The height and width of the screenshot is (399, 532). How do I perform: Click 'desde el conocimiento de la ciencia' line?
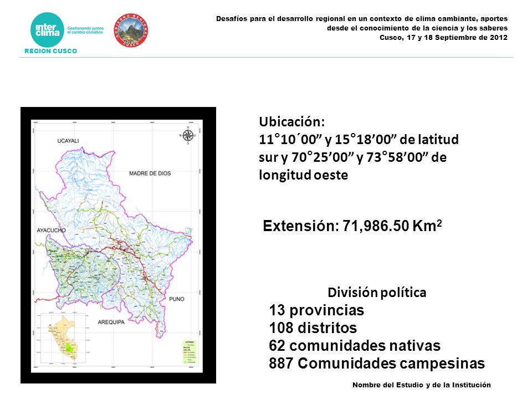click(x=417, y=28)
